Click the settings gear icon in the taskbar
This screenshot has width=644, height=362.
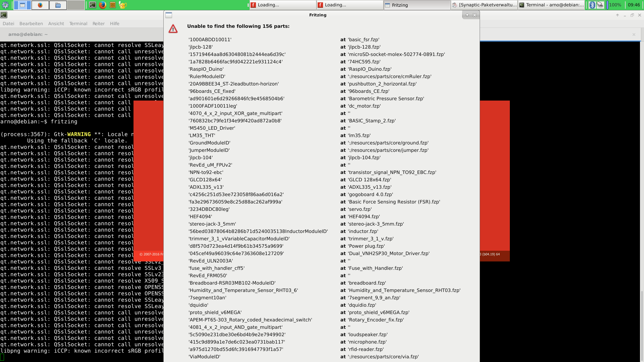[5, 5]
